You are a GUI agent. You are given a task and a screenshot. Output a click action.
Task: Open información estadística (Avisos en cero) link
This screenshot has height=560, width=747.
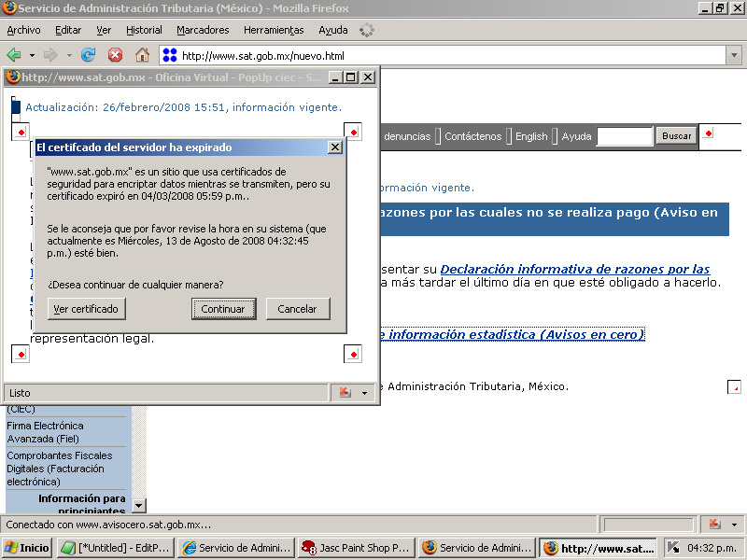(513, 334)
